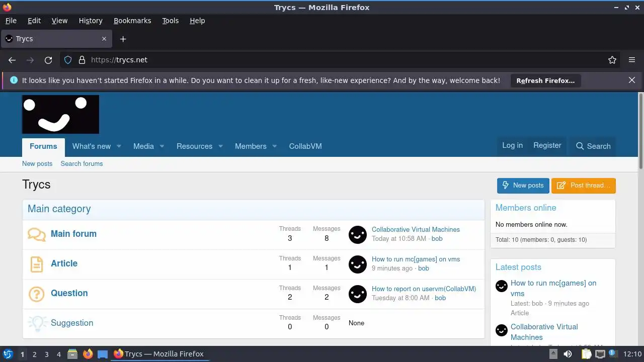Launch Firefox from the taskbar launcher
The height and width of the screenshot is (362, 644).
point(88,354)
